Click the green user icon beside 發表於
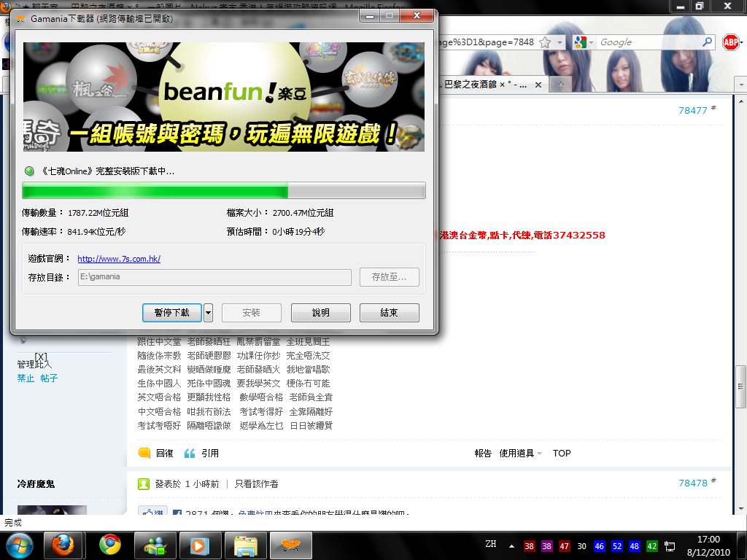747x560 pixels. point(144,484)
